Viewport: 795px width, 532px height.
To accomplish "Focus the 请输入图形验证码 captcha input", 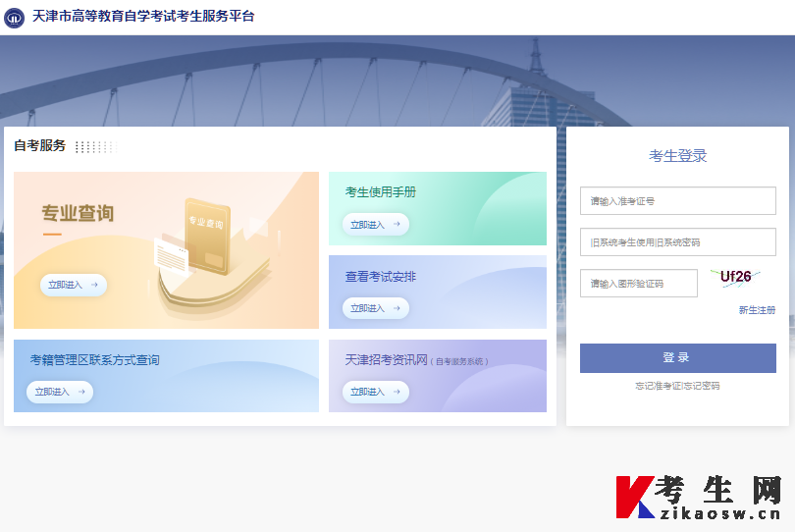I will click(638, 283).
